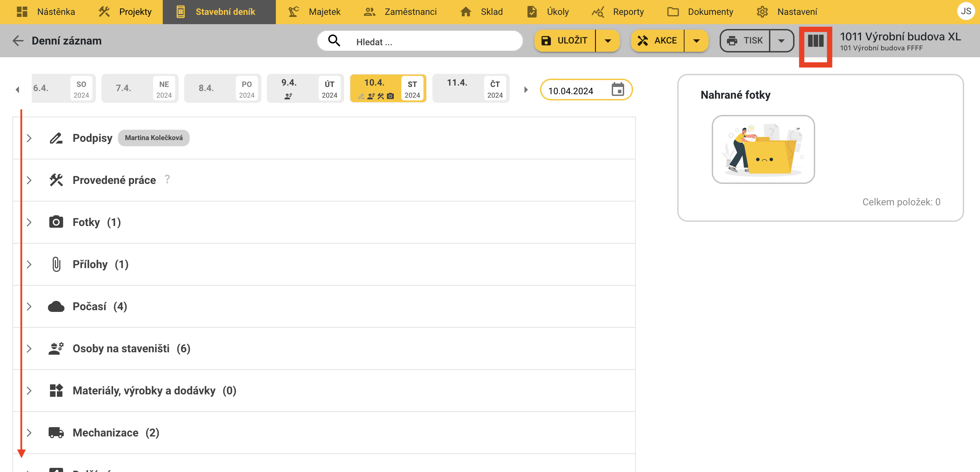Expand the Podpisy section
This screenshot has width=980, height=472.
pyautogui.click(x=29, y=138)
